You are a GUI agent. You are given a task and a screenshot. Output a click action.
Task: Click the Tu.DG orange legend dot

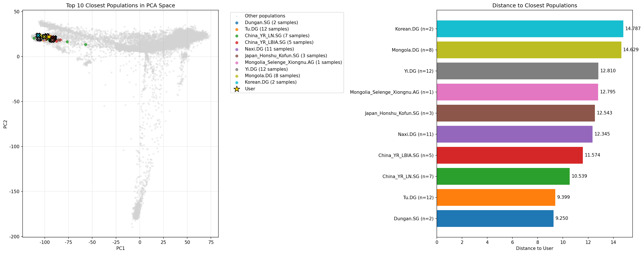237,29
